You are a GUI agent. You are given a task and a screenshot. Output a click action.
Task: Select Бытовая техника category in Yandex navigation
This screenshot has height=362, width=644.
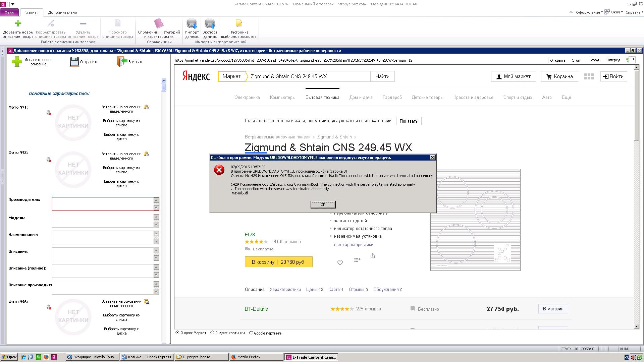322,98
